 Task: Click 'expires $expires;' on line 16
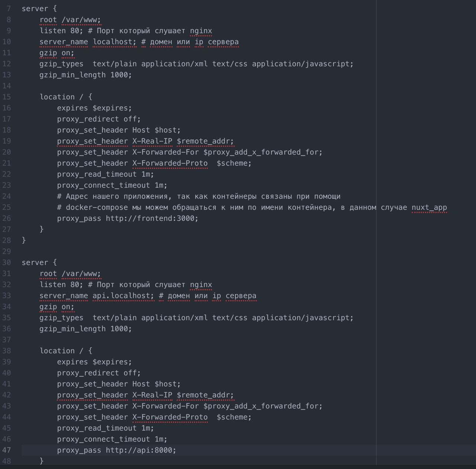[x=94, y=108]
